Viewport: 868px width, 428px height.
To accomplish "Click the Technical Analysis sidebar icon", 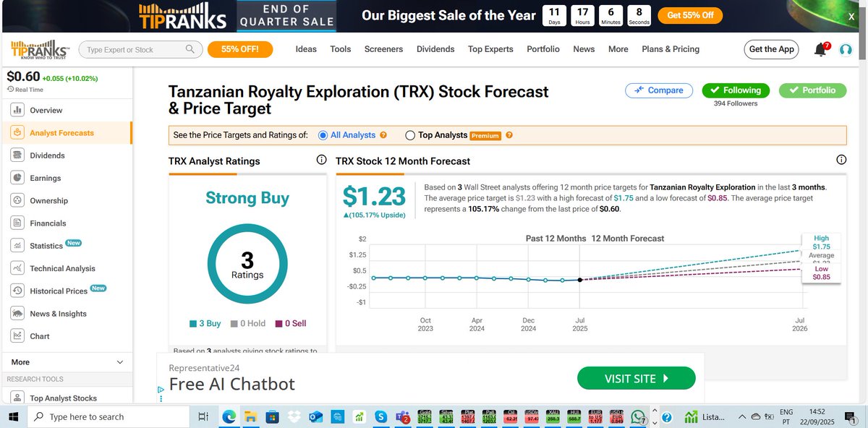I will tap(17, 268).
